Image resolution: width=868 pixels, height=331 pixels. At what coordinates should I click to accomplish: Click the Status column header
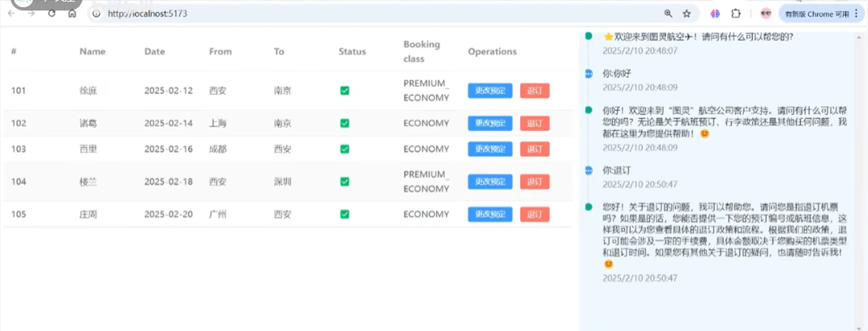352,52
